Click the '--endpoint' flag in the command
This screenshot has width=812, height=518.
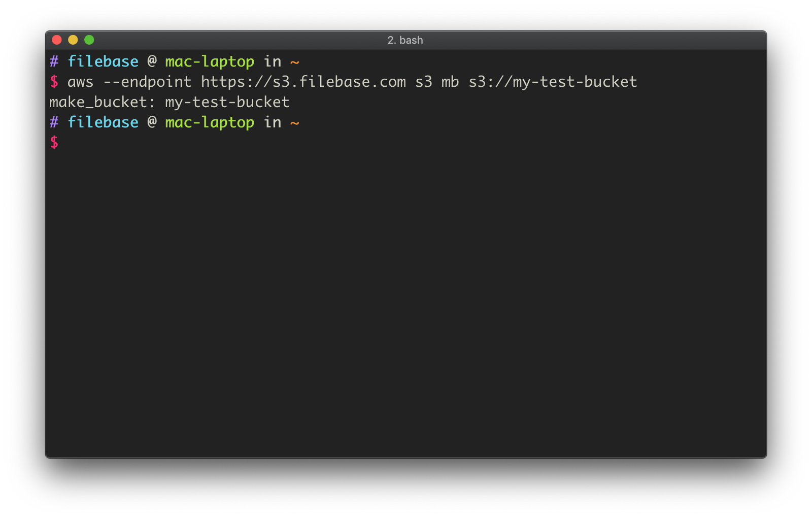click(148, 82)
